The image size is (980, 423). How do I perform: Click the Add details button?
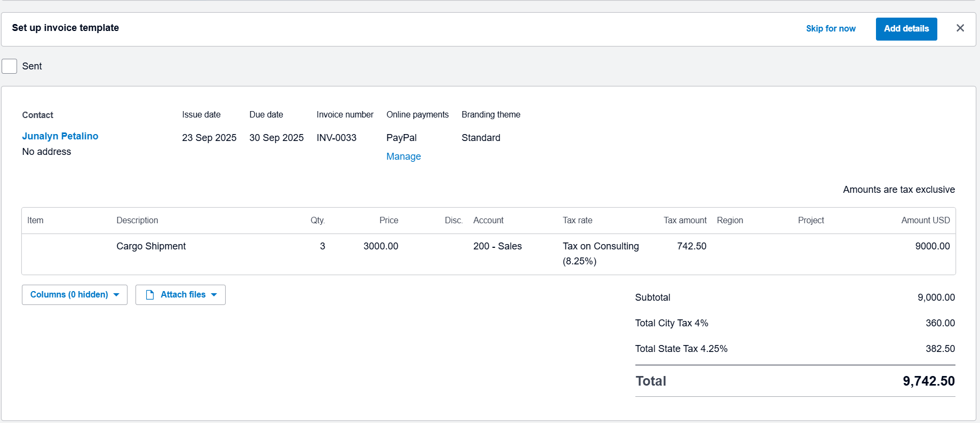pyautogui.click(x=906, y=29)
